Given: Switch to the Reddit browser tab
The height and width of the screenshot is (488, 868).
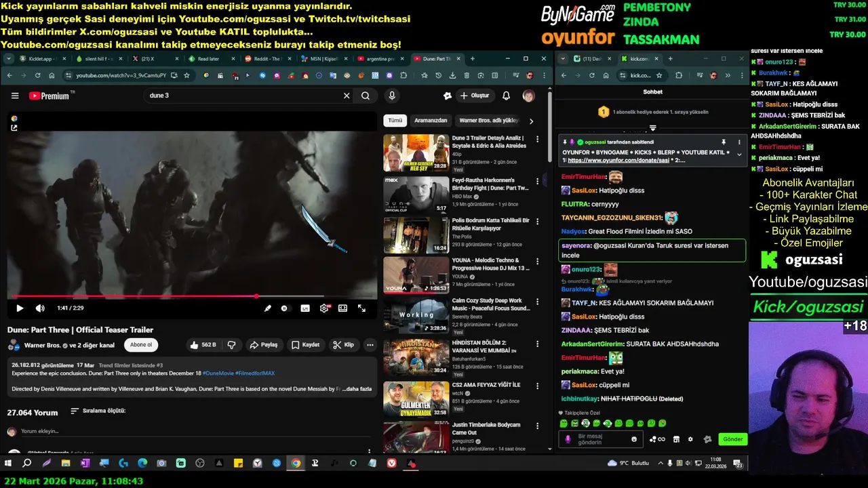Looking at the screenshot, I should pyautogui.click(x=268, y=59).
